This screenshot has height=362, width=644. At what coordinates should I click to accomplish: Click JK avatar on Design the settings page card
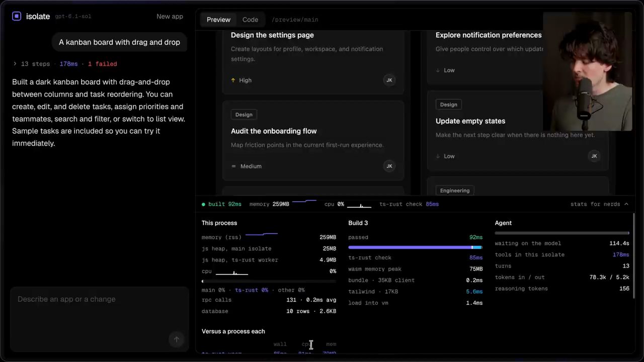(389, 80)
